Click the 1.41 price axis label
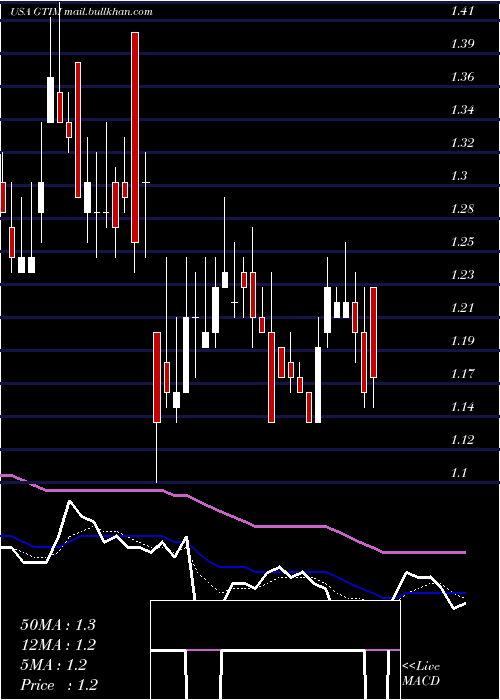 click(462, 11)
